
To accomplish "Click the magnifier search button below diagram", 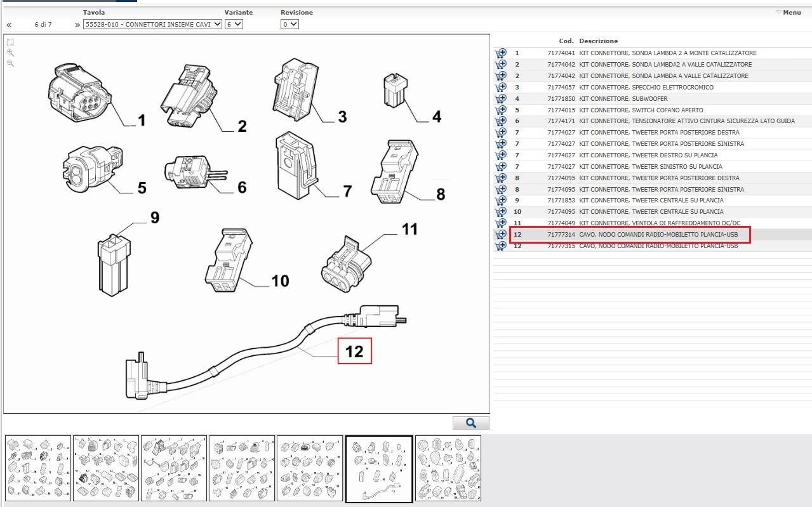I will coord(470,423).
